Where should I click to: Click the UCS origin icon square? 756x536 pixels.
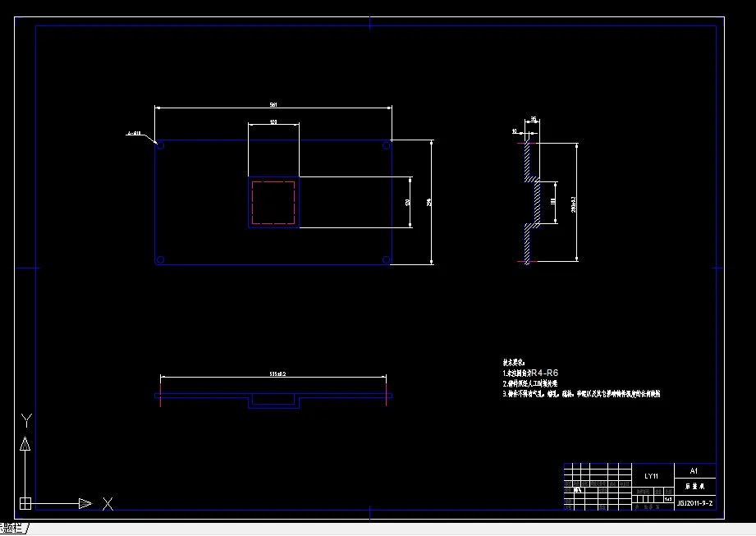tap(25, 503)
